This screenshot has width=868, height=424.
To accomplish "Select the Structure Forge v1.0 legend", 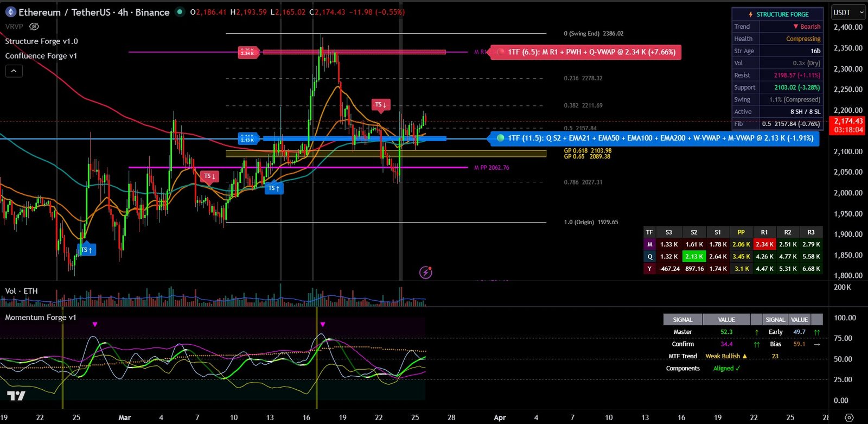I will 41,41.
